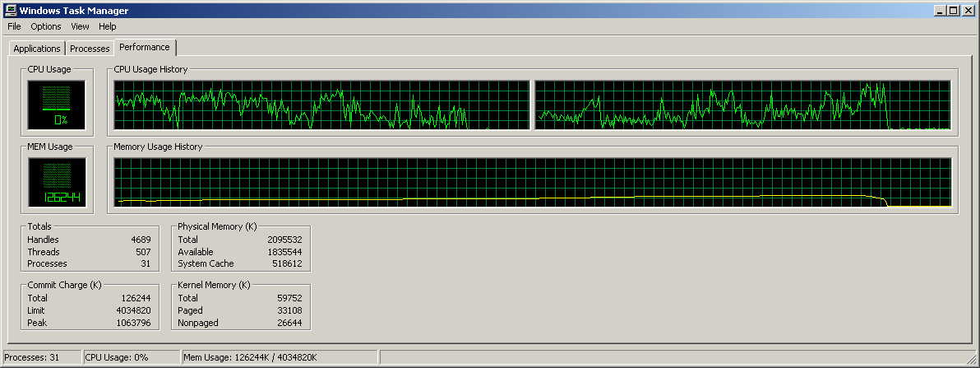Click Kernel Memory Nonpaged value 26644

point(289,323)
